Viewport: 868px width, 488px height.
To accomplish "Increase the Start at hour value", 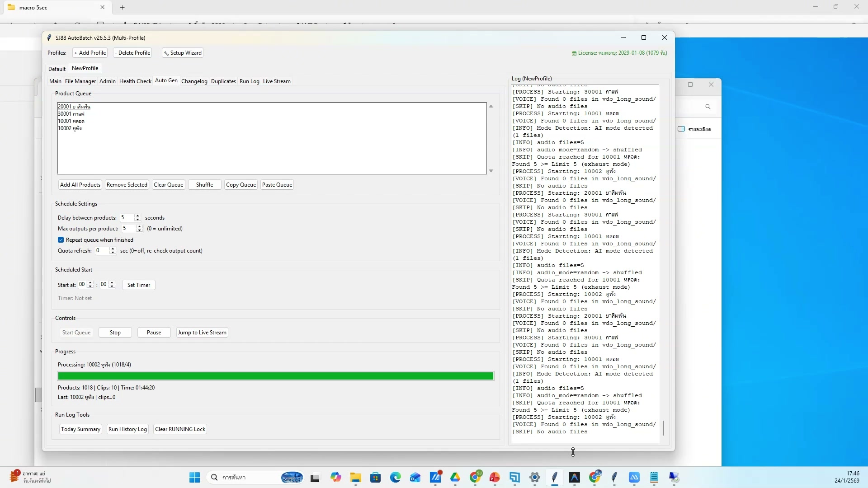I will coord(90,283).
